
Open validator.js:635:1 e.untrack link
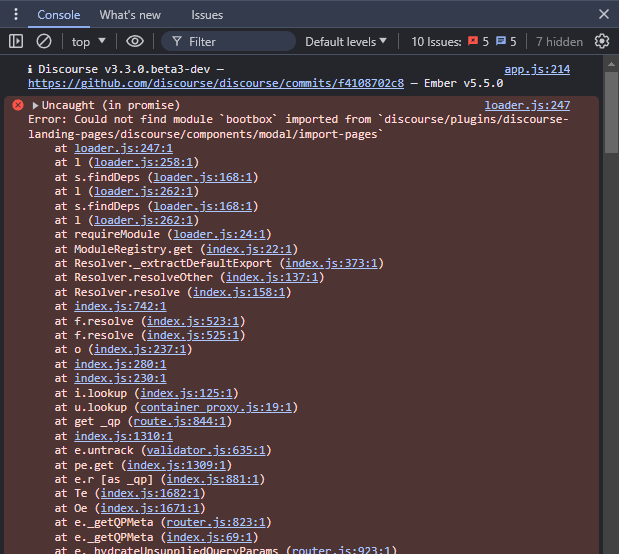(x=206, y=450)
